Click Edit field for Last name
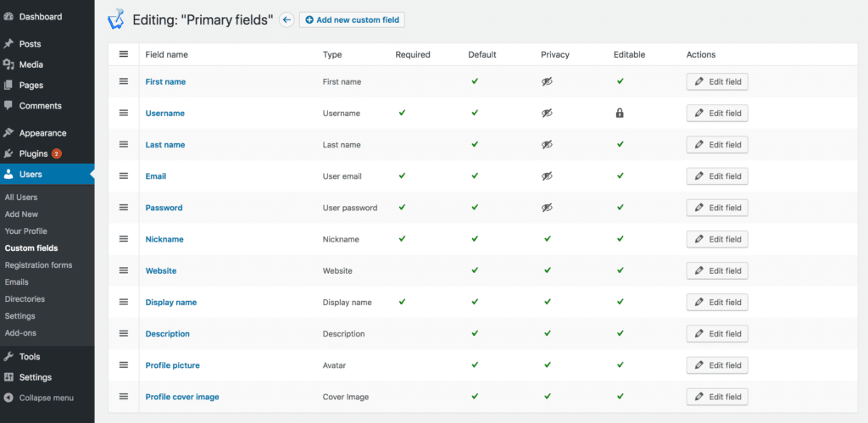Image resolution: width=868 pixels, height=423 pixels. click(x=717, y=144)
